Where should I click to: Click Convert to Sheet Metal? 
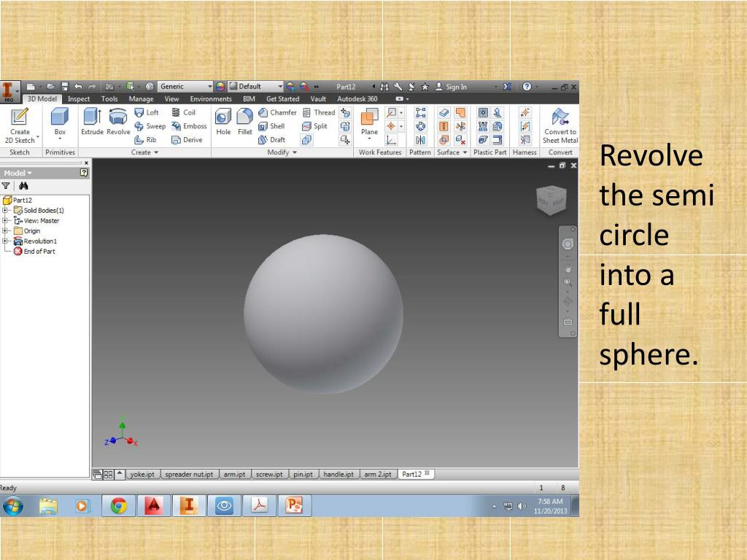560,125
